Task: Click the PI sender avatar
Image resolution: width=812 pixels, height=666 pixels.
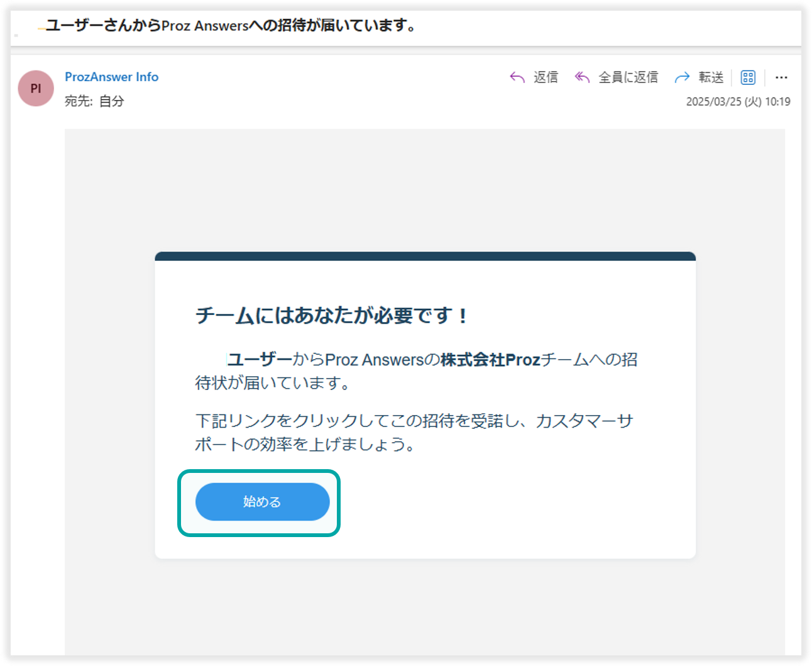Action: [x=36, y=89]
